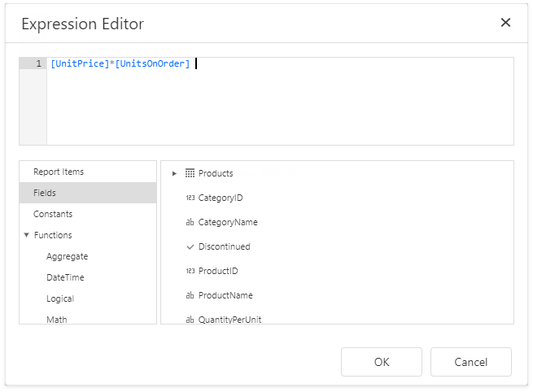Select the Report Items category
This screenshot has width=533, height=392.
(59, 172)
